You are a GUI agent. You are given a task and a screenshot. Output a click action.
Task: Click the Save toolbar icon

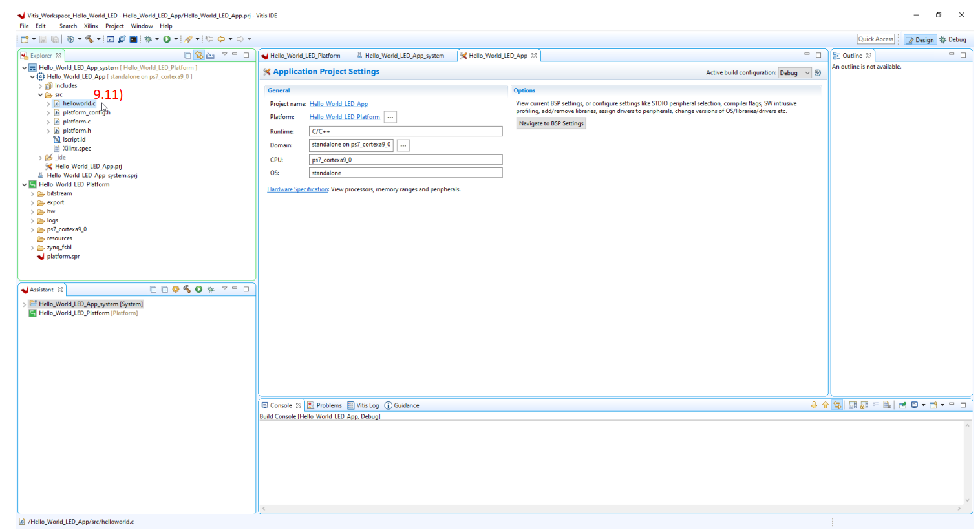[x=43, y=39]
